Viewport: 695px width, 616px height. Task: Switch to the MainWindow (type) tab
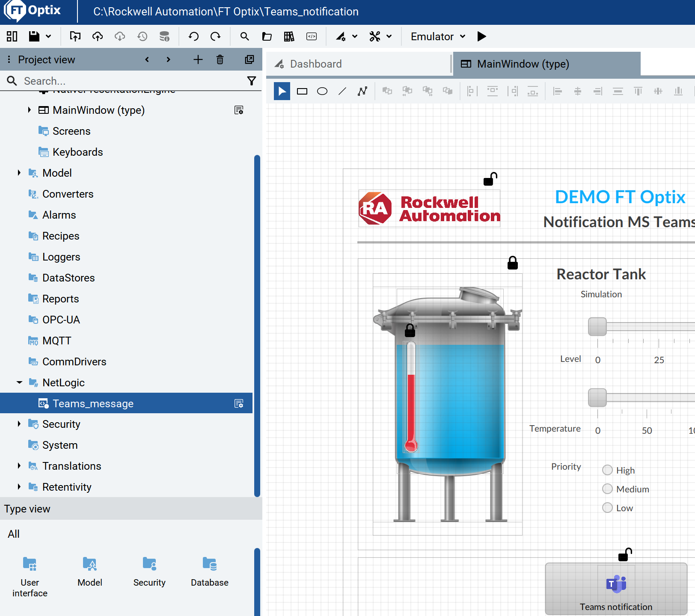(546, 64)
